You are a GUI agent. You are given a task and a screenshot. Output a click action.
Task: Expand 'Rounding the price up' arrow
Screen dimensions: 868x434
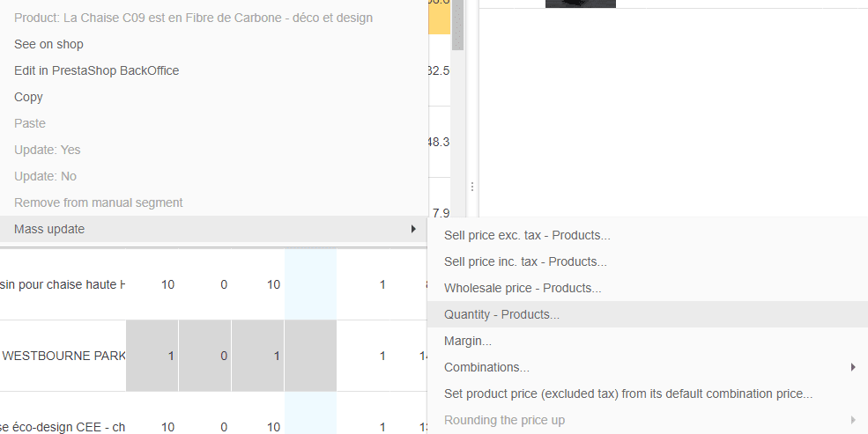click(853, 420)
